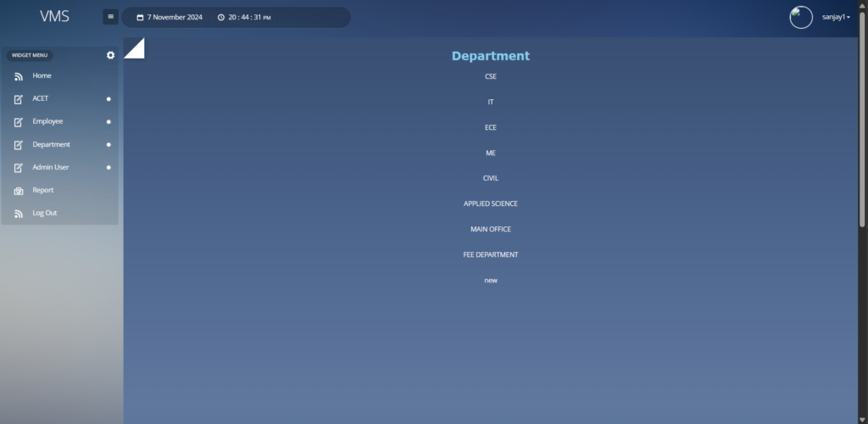Open the Admin User menu item
Screen dimensions: 868x424
tap(50, 166)
